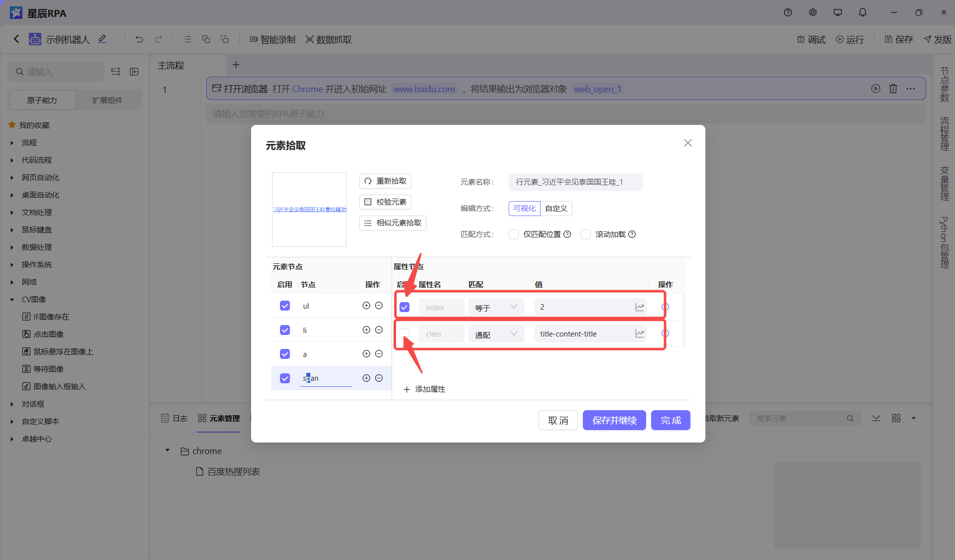Click chart icon in index value field

click(639, 307)
